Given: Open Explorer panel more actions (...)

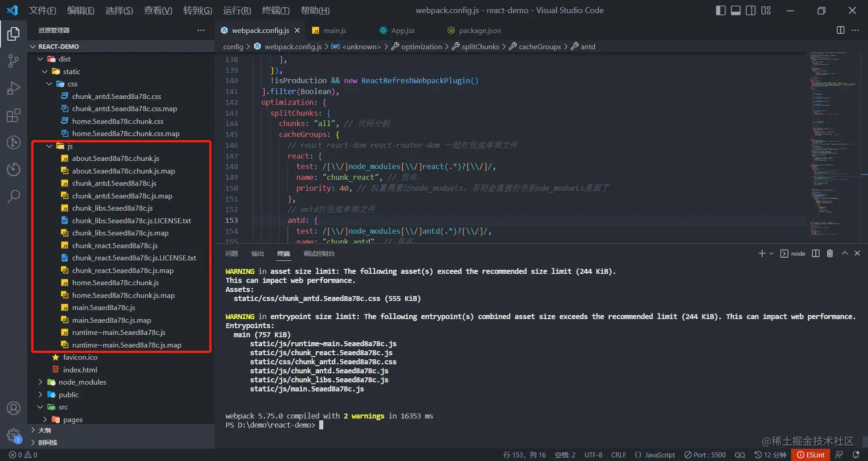Looking at the screenshot, I should 201,30.
